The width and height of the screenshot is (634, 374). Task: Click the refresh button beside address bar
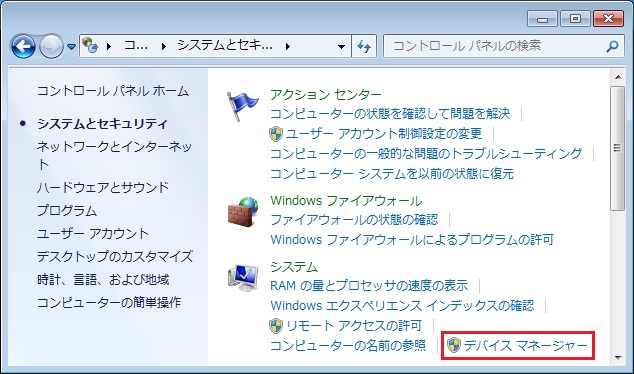tap(364, 46)
